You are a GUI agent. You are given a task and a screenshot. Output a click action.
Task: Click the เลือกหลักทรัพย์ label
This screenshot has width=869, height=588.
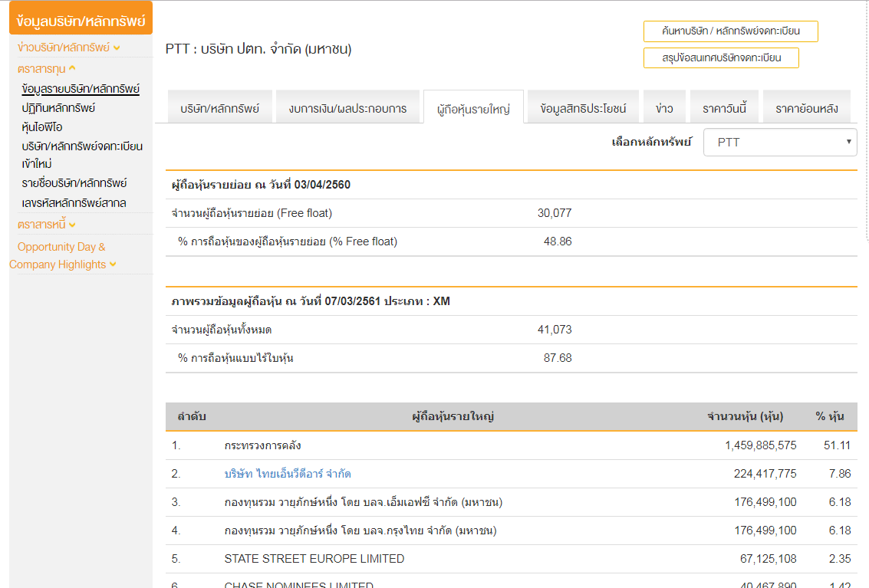click(652, 143)
